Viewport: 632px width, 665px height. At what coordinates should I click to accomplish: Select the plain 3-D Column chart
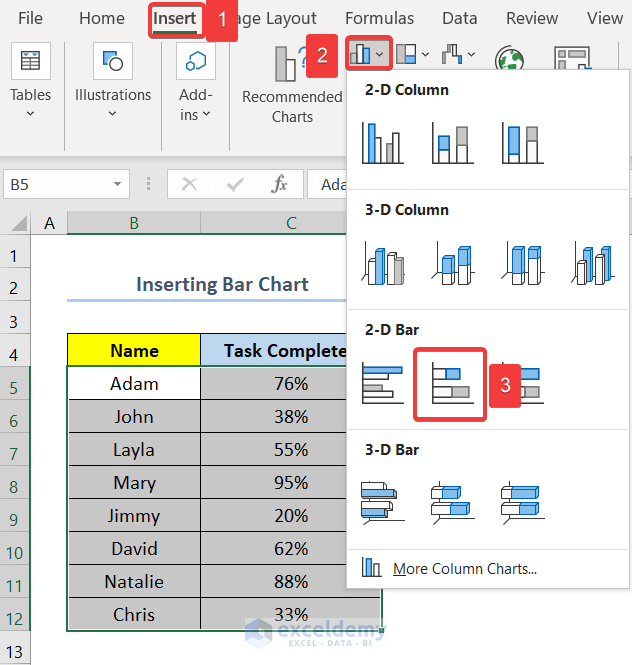pos(593,263)
